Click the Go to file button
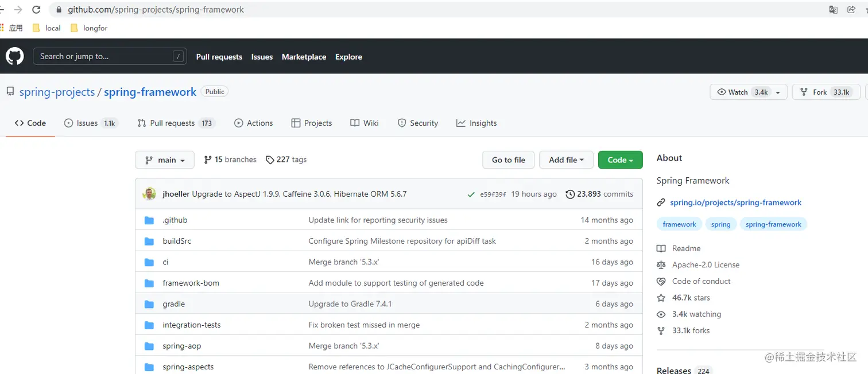The width and height of the screenshot is (868, 374). [x=509, y=160]
